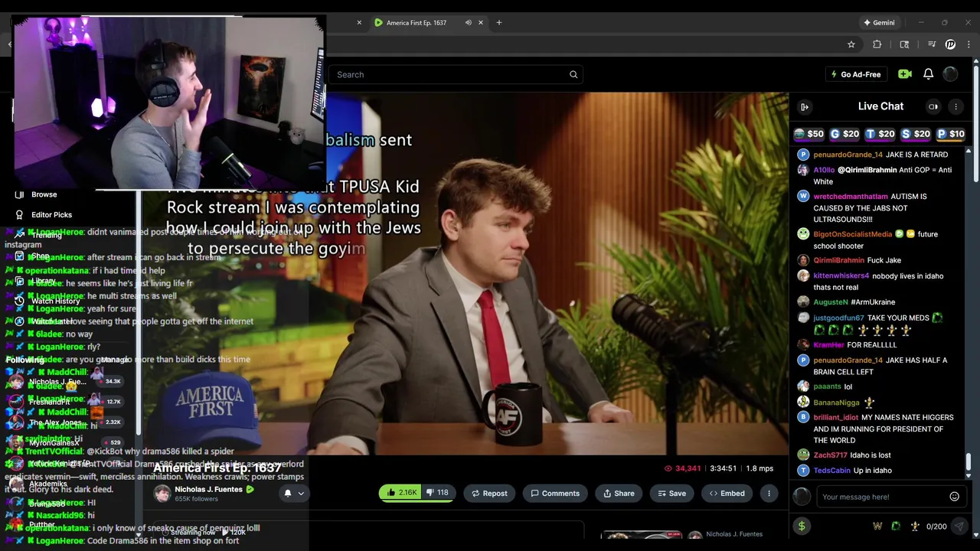Click chat username wretchedmanthatlam
Screen dimensions: 980x551
(851, 197)
